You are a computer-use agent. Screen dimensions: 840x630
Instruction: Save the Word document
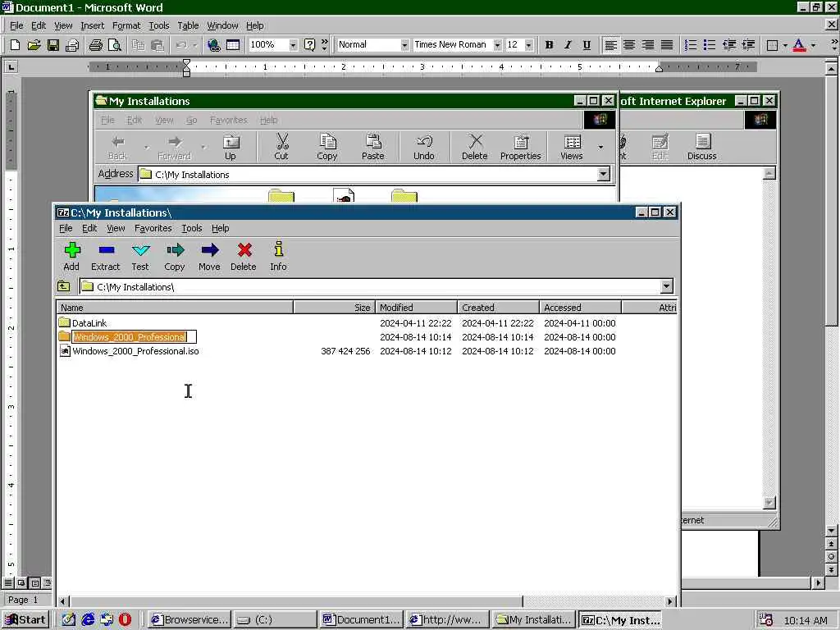pos(53,45)
